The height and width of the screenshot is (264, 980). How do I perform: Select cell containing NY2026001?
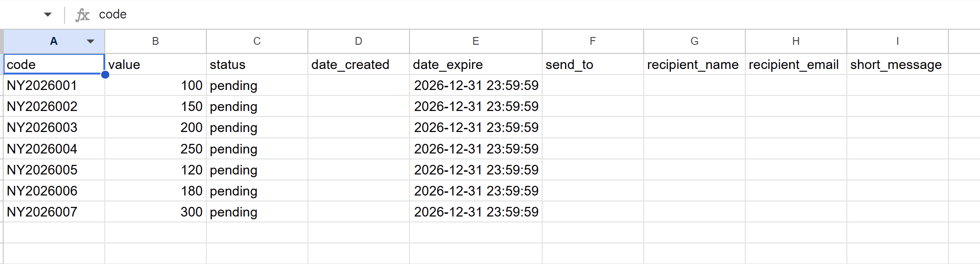point(54,85)
